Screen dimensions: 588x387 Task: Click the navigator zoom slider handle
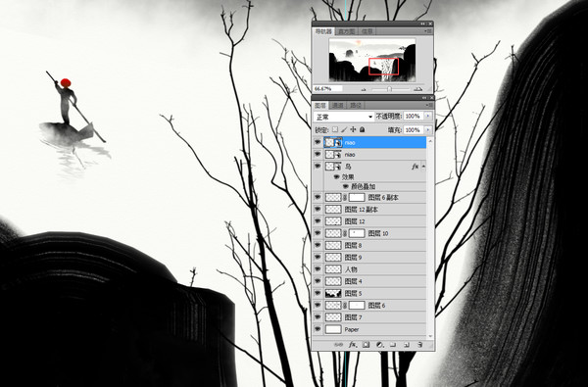[x=390, y=89]
